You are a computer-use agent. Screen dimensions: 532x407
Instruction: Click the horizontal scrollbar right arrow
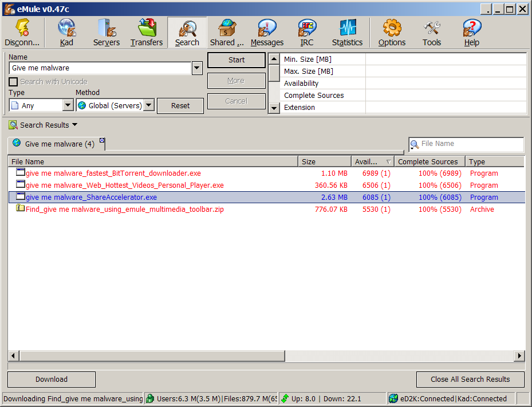click(519, 356)
